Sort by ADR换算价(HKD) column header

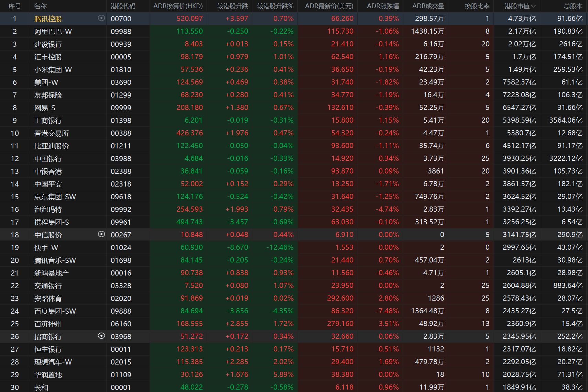(x=178, y=6)
